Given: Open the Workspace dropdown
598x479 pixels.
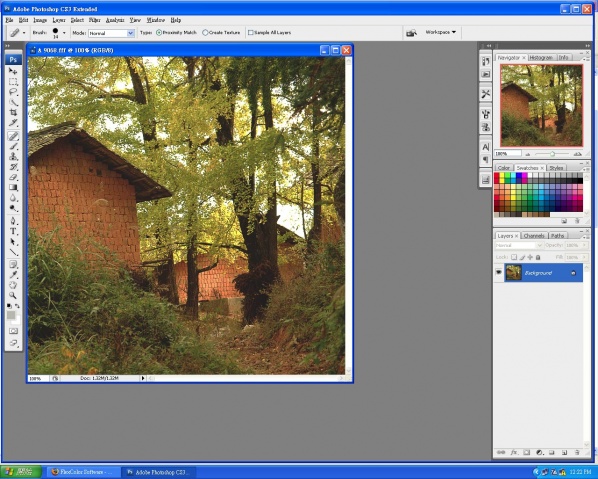Looking at the screenshot, I should (440, 32).
